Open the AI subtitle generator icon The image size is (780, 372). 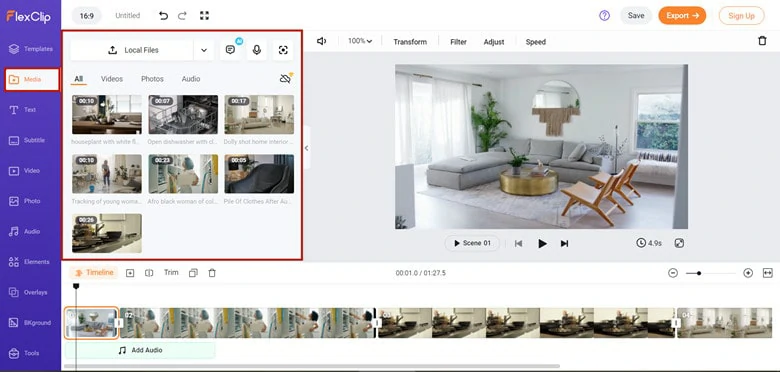point(230,50)
